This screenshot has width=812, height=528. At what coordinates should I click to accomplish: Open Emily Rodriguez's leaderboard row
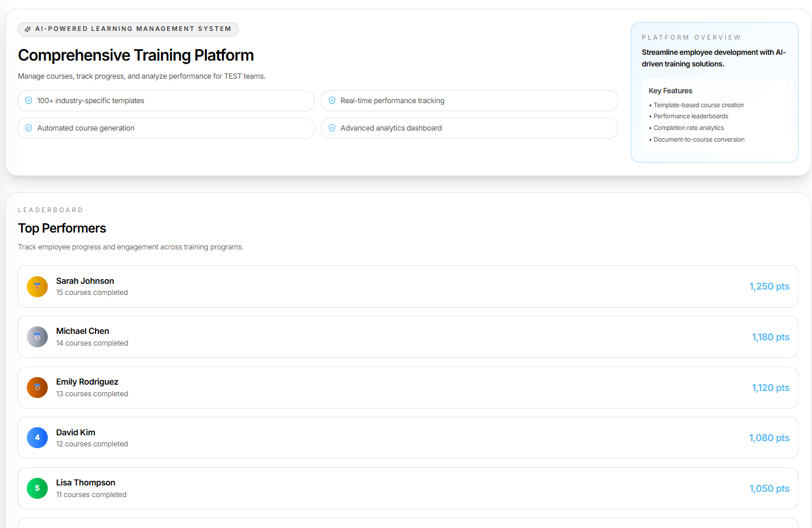(x=408, y=388)
